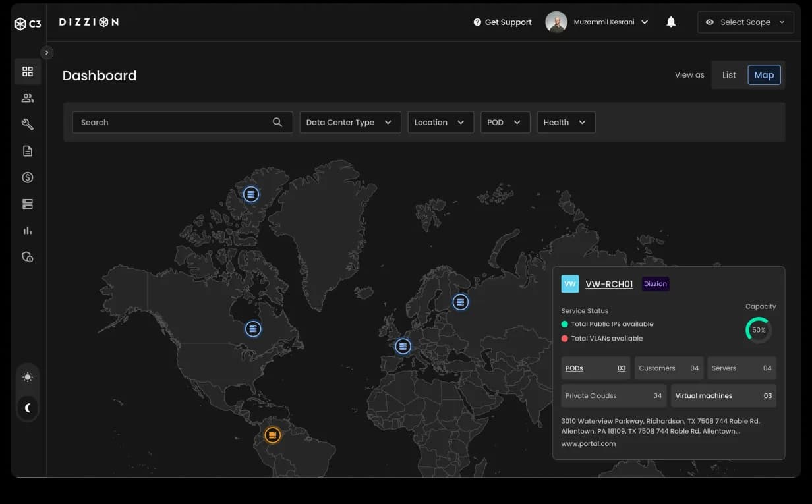Select the Western Europe data center marker
The image size is (812, 504).
pyautogui.click(x=403, y=346)
